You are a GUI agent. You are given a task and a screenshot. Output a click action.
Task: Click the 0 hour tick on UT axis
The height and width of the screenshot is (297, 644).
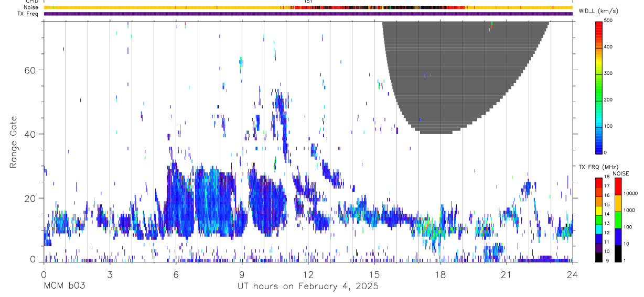[x=44, y=274]
